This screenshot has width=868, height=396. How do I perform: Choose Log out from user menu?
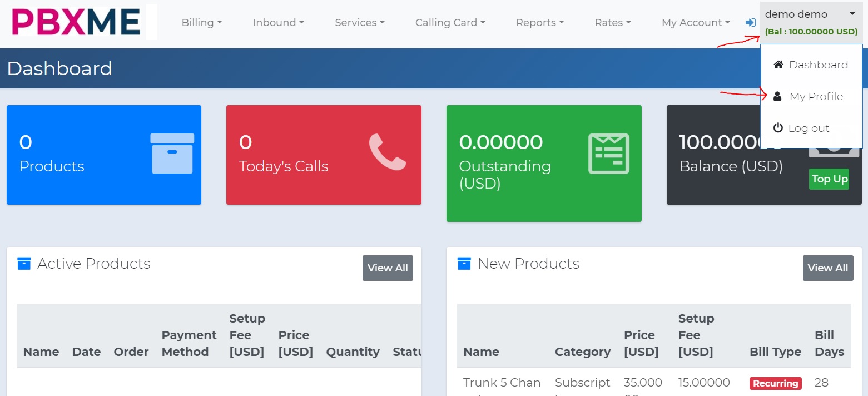[x=809, y=128]
